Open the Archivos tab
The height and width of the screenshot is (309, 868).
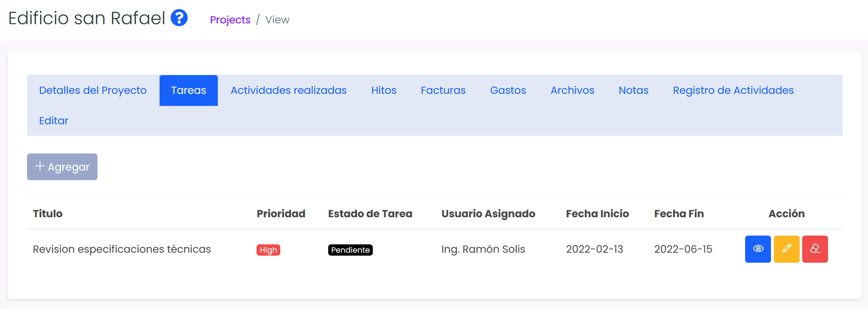572,90
